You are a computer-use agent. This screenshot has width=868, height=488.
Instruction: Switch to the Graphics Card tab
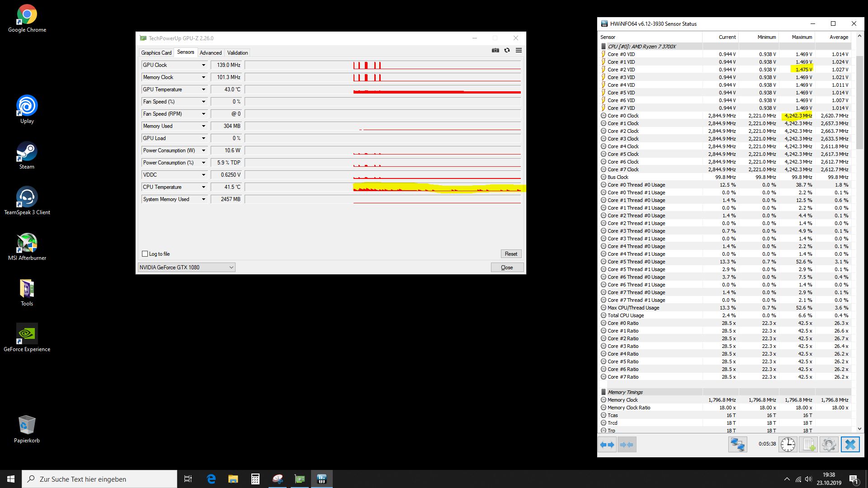pyautogui.click(x=156, y=53)
